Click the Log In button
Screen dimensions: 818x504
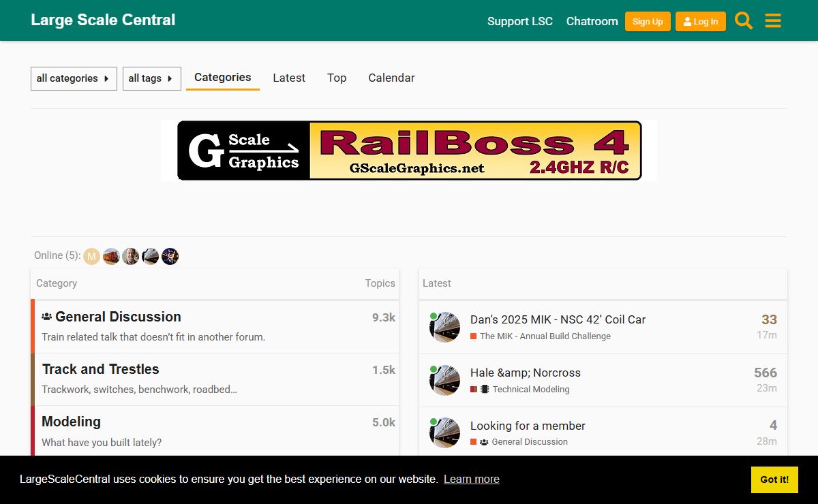701,21
